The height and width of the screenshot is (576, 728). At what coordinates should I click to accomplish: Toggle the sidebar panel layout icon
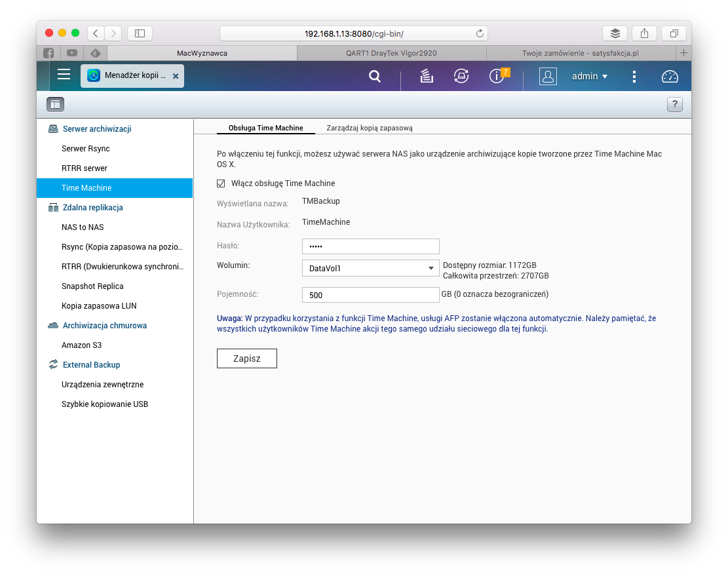(55, 104)
